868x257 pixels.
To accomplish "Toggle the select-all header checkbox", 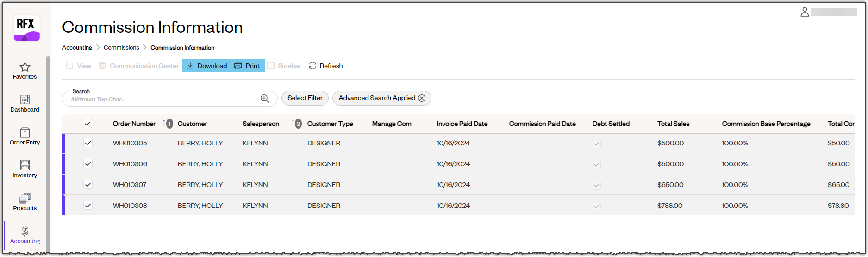I will (87, 124).
